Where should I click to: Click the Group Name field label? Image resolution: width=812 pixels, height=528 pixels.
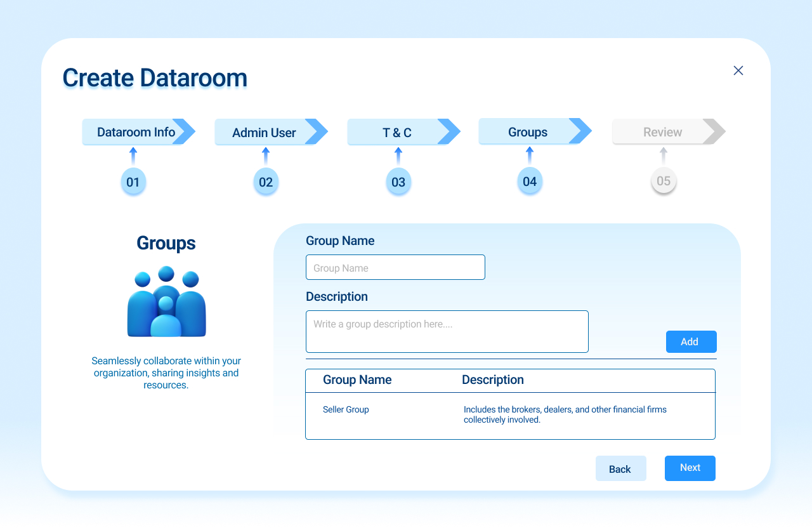340,241
